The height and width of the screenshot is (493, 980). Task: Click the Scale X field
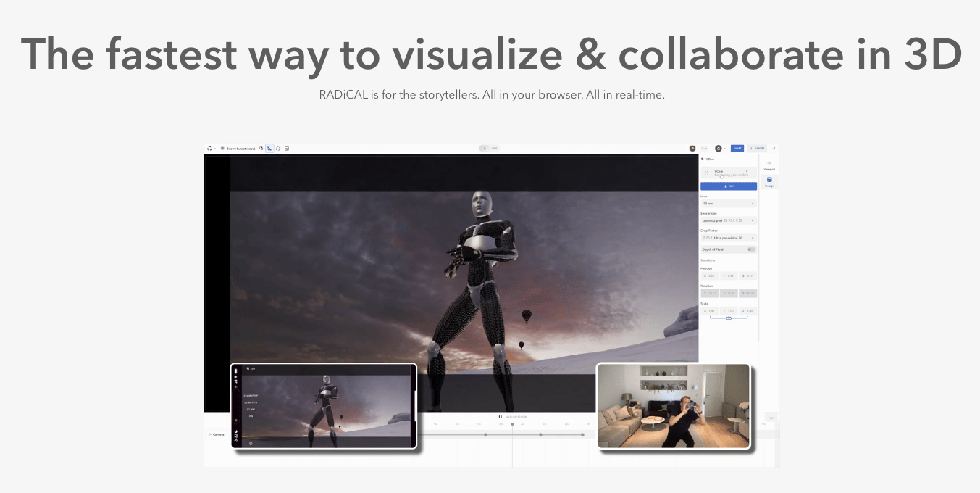(709, 310)
